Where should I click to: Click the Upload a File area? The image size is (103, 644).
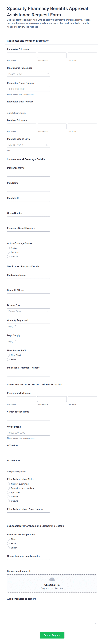(52, 584)
